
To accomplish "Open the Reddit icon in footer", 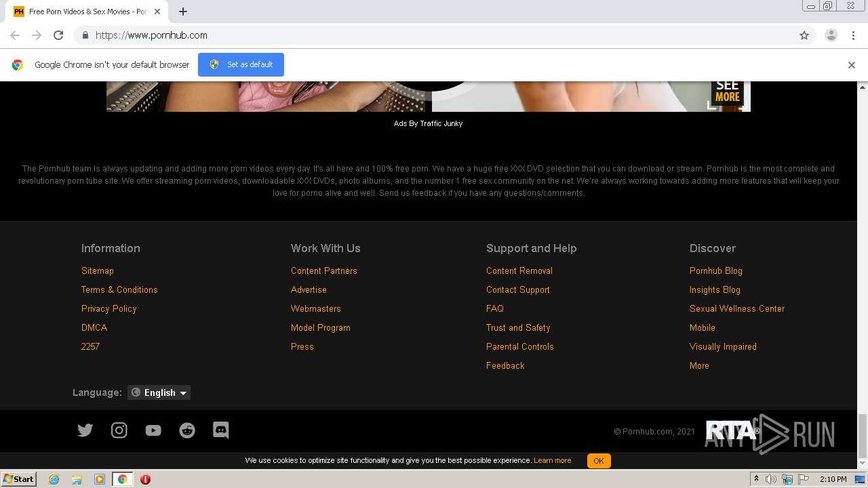I will [187, 430].
